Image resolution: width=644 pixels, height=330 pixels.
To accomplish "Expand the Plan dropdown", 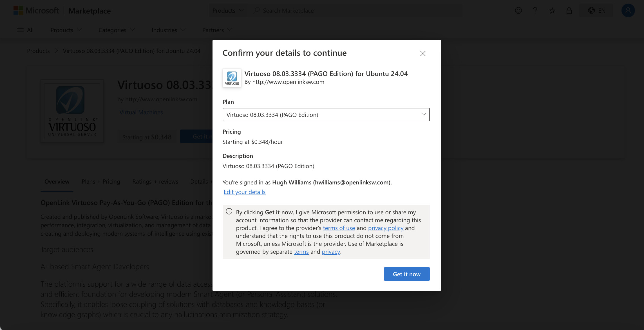I will [326, 115].
